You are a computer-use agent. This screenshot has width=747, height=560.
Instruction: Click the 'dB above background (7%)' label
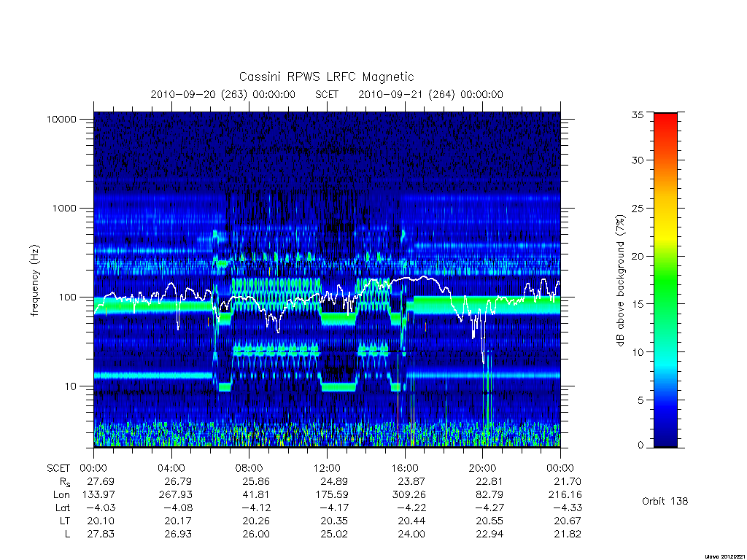(620, 281)
